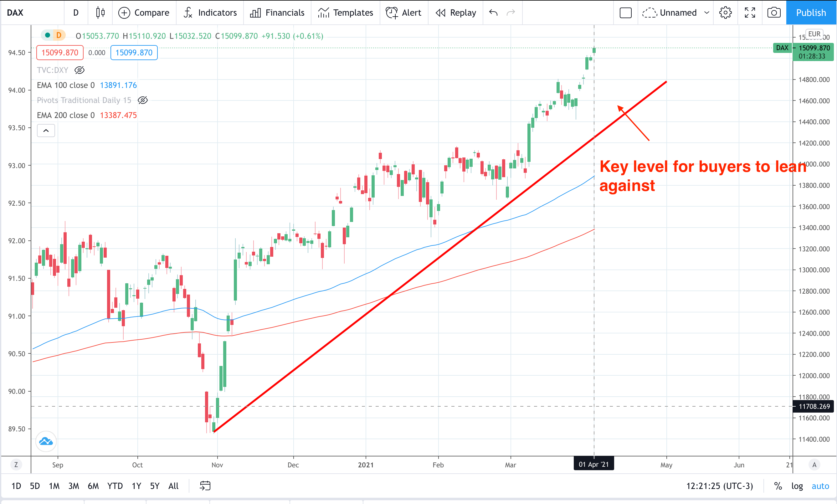Enter fullscreen mode

pos(750,13)
